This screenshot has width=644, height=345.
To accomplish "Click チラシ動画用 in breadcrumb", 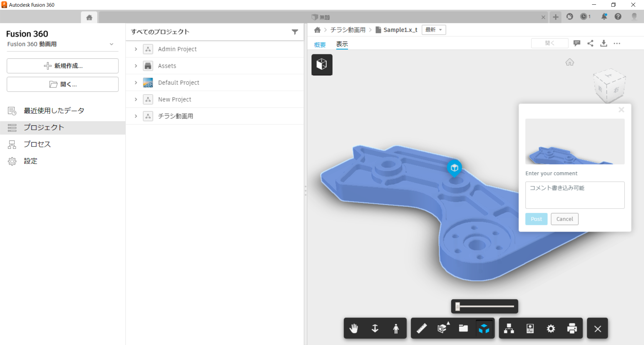I will click(348, 30).
